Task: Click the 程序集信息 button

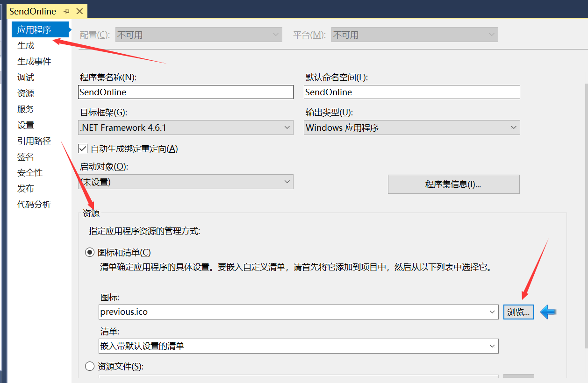Action: (453, 184)
